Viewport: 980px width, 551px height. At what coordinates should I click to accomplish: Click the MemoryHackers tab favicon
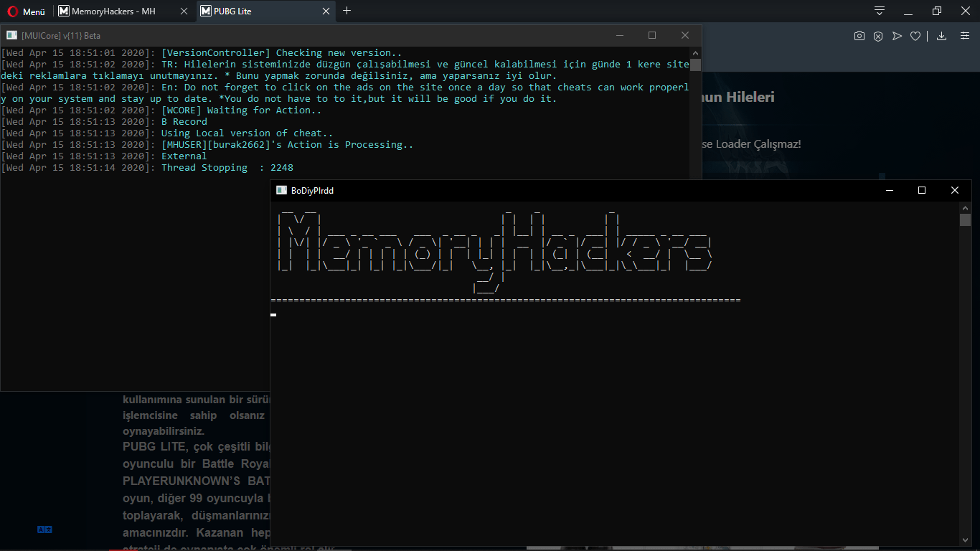coord(64,11)
